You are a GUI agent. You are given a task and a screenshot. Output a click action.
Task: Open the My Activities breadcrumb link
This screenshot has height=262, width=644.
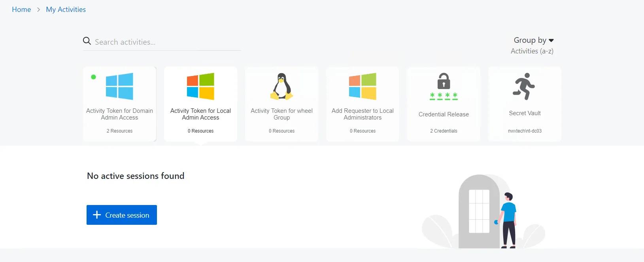click(66, 9)
